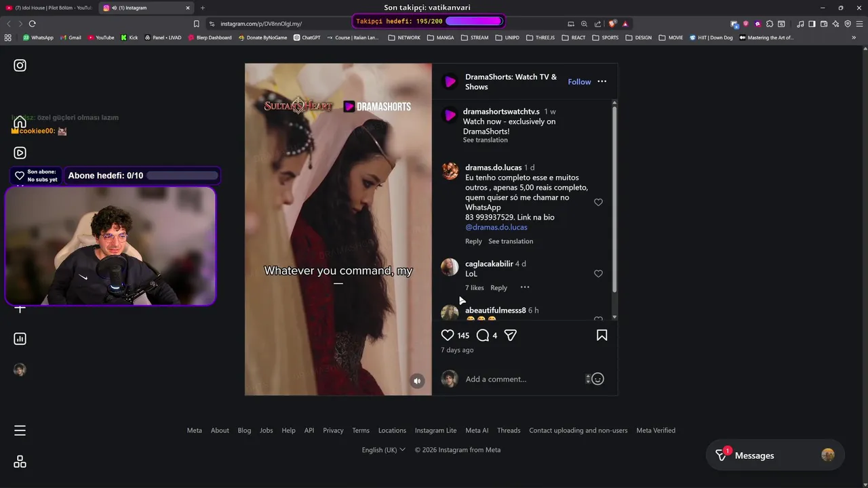The height and width of the screenshot is (488, 868).
Task: Follow the DramaShorts account
Action: [x=579, y=82]
